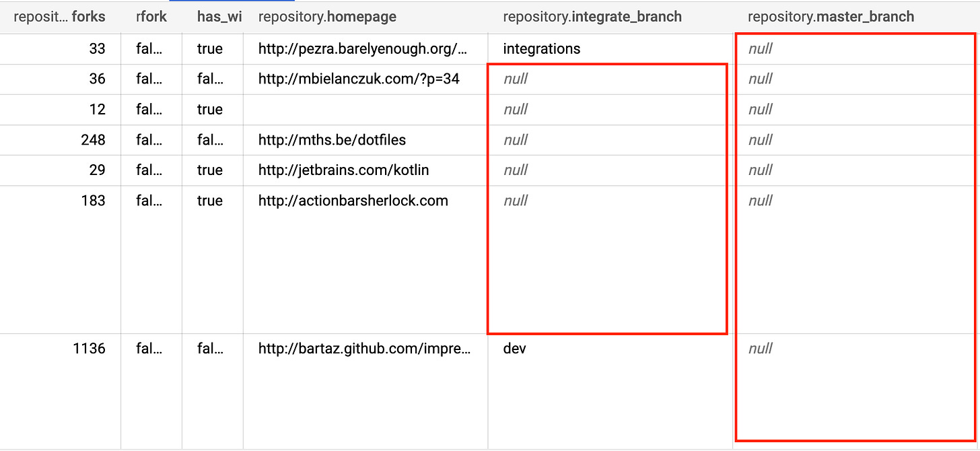980x451 pixels.
Task: Select has_wi 'true' in the 12-forks row
Action: 210,109
